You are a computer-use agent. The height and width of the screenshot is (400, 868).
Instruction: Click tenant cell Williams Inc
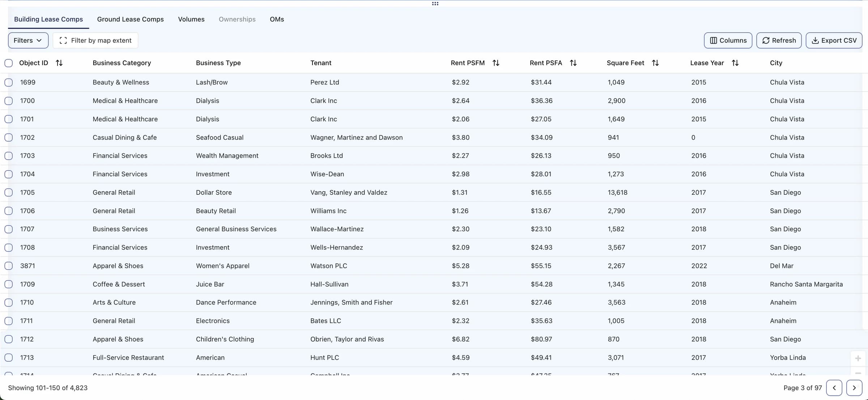(328, 211)
